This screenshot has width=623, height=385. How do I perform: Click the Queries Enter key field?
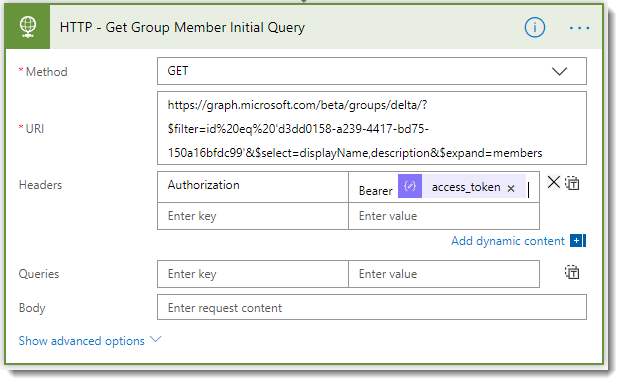click(253, 274)
